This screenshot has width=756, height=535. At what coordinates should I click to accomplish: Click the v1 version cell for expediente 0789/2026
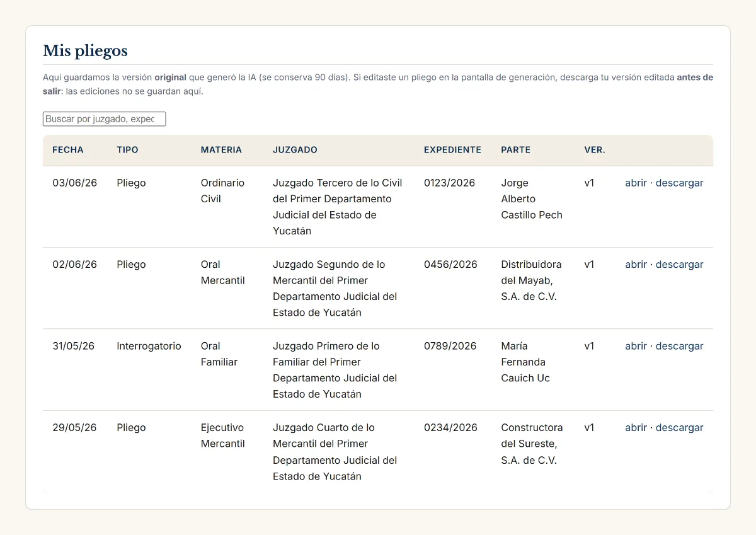click(590, 346)
